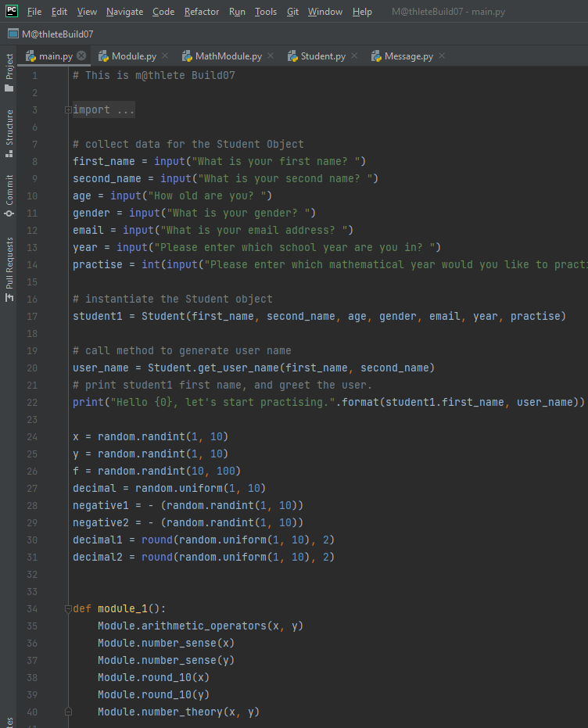588x728 pixels.
Task: Collapse the module_1 function definition
Action: (x=68, y=608)
